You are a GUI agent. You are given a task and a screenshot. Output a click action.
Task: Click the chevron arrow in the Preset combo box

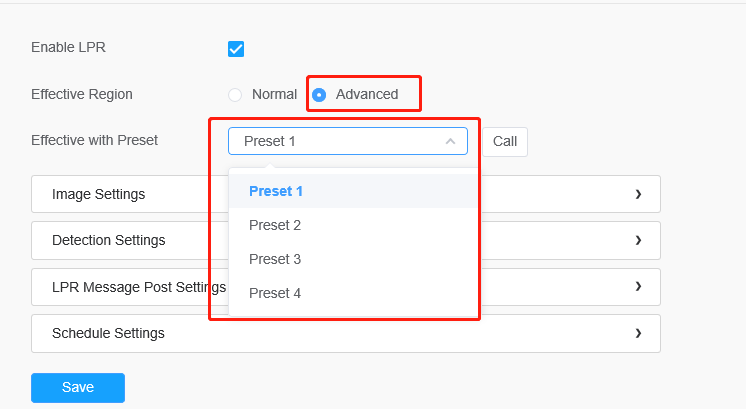coord(450,141)
